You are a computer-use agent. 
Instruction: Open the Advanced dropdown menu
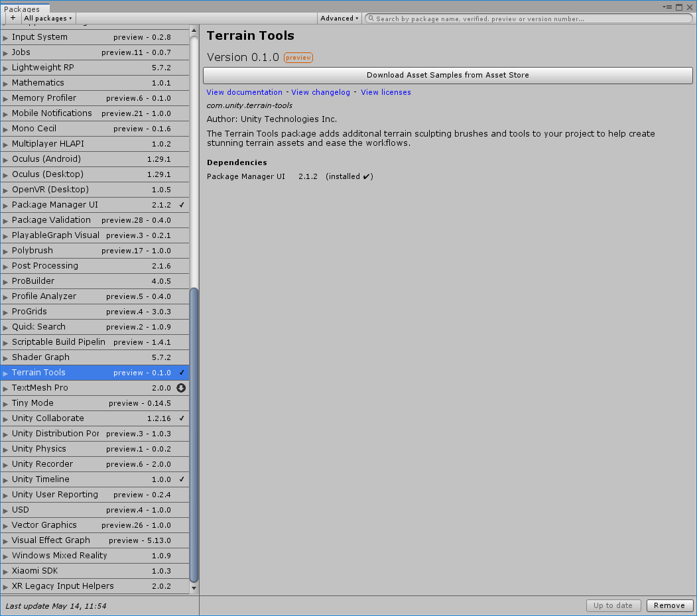(x=339, y=18)
